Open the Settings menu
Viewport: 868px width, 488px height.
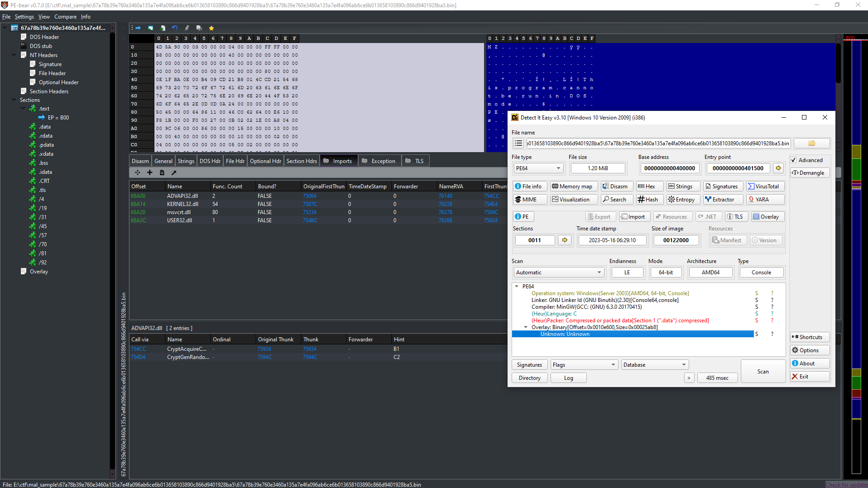pos(24,17)
